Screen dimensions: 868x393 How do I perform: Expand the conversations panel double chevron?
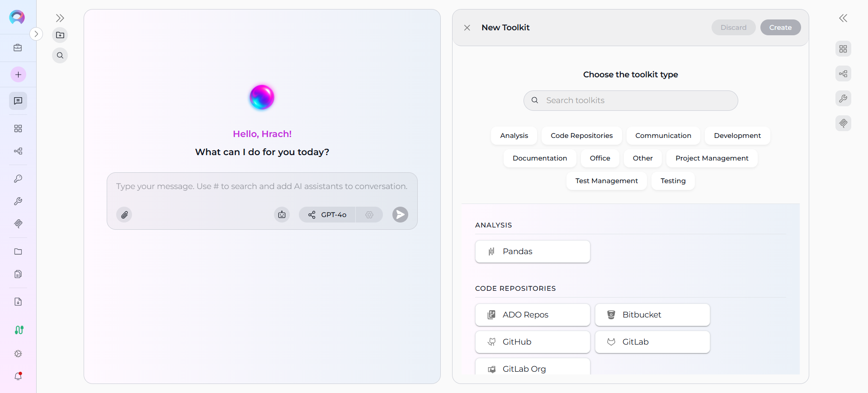(60, 18)
